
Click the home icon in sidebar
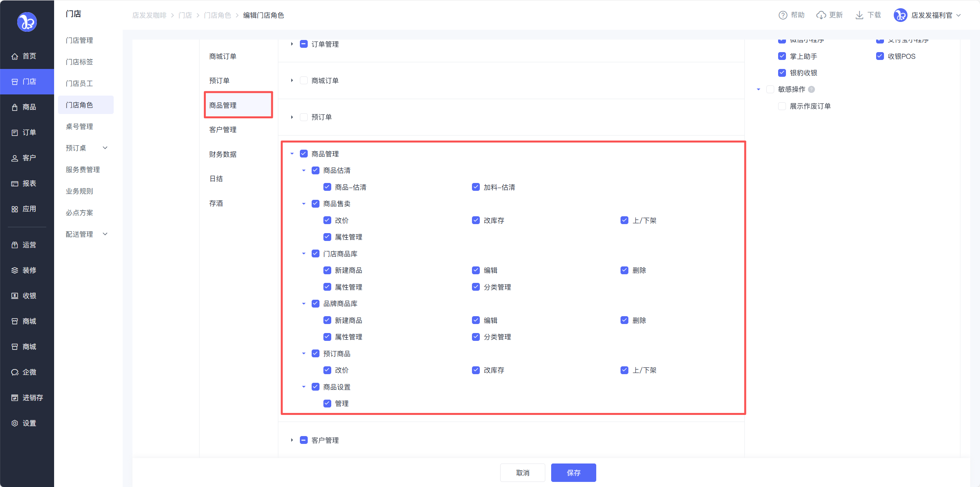click(15, 56)
